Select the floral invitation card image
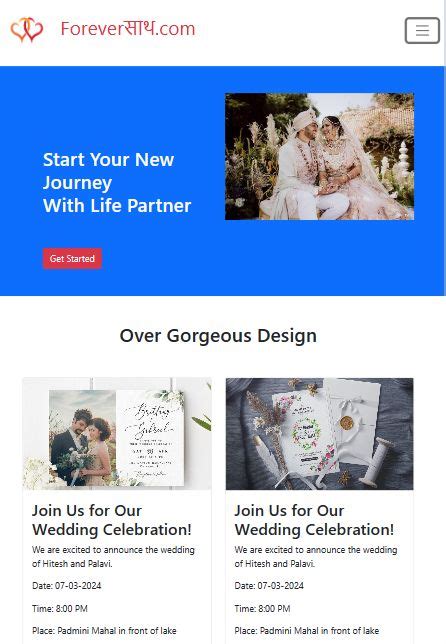The width and height of the screenshot is (446, 644). click(320, 434)
